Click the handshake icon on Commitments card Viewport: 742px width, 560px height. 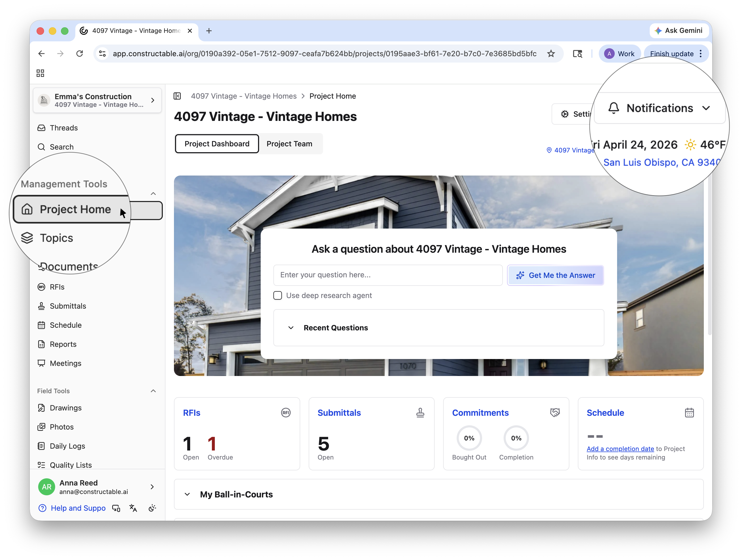(555, 413)
